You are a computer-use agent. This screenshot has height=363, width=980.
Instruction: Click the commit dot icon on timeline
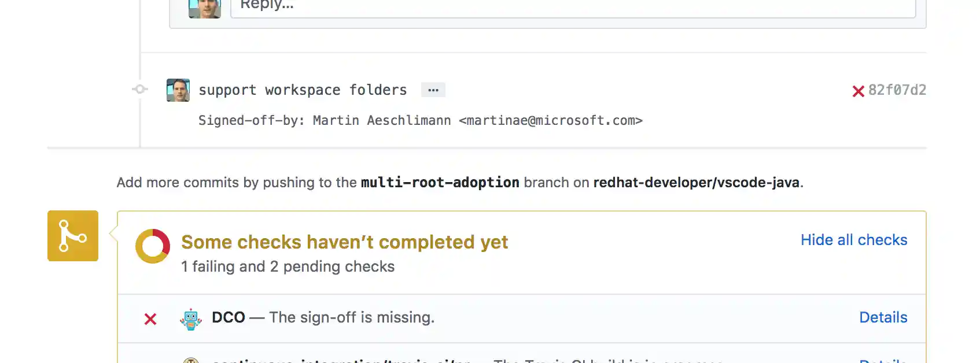point(139,89)
